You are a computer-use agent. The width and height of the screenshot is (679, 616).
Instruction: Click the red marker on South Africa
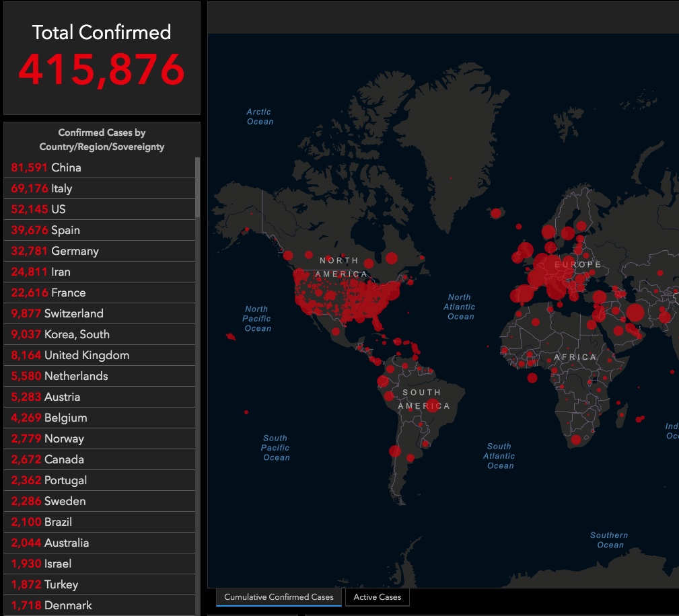point(575,440)
